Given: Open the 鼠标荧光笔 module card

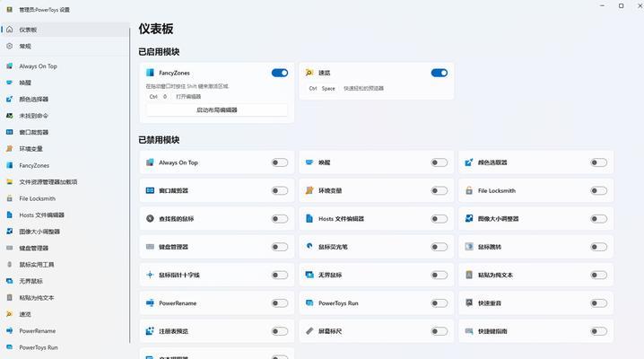Looking at the screenshot, I should click(377, 247).
